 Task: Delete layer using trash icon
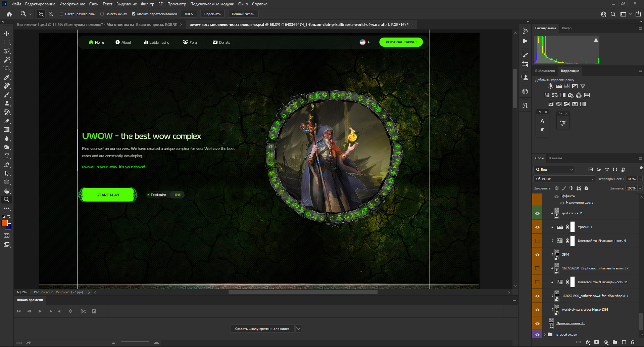coord(633,342)
